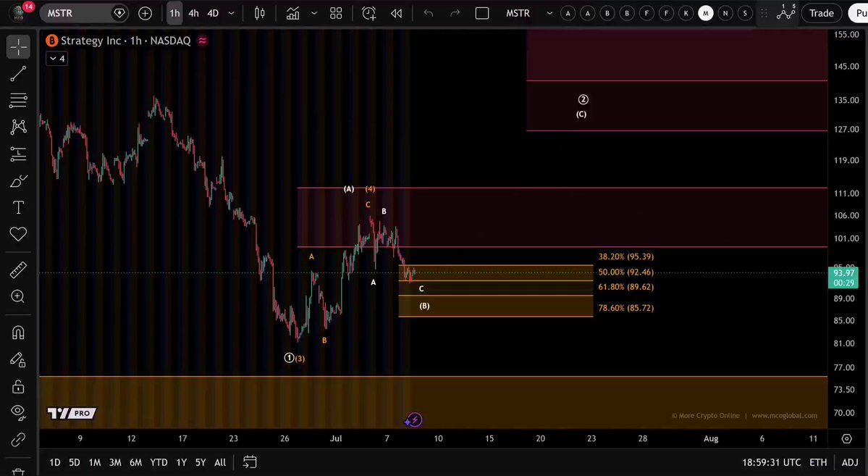This screenshot has width=868, height=476.
Task: Open the layout grid setup
Action: tap(336, 13)
